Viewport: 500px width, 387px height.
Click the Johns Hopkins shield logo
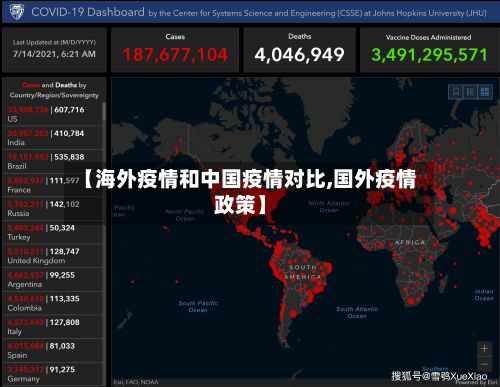[x=17, y=12]
